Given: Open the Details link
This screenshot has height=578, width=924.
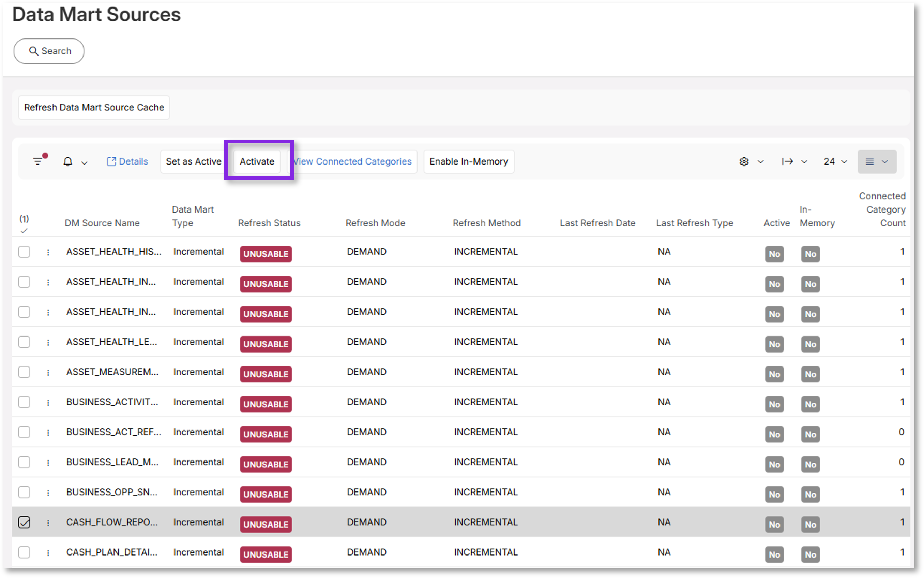Looking at the screenshot, I should (127, 162).
